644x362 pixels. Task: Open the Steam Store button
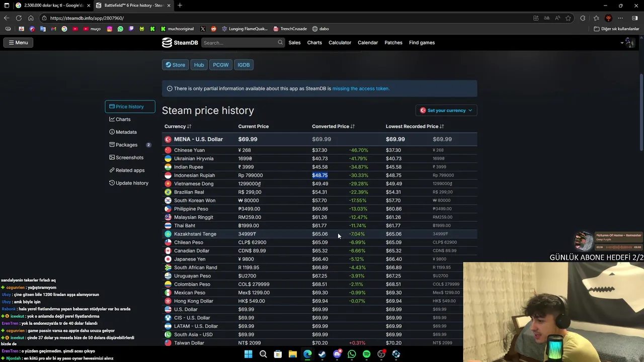(176, 65)
